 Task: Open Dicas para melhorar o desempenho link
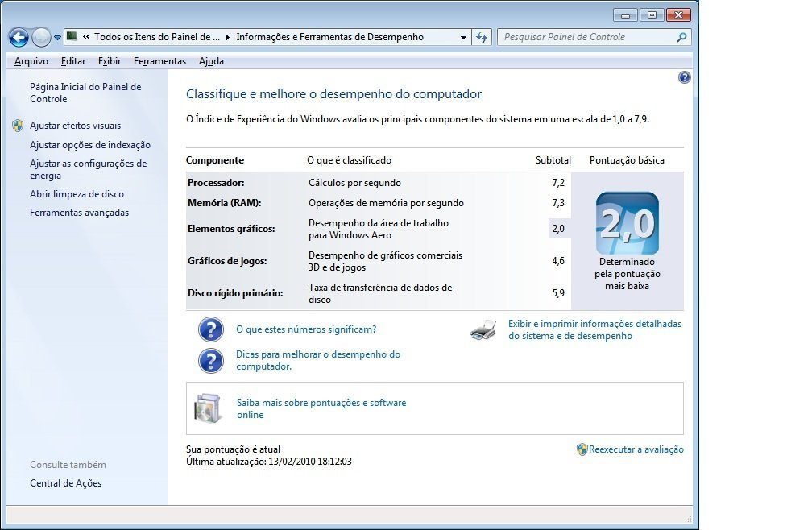[318, 360]
